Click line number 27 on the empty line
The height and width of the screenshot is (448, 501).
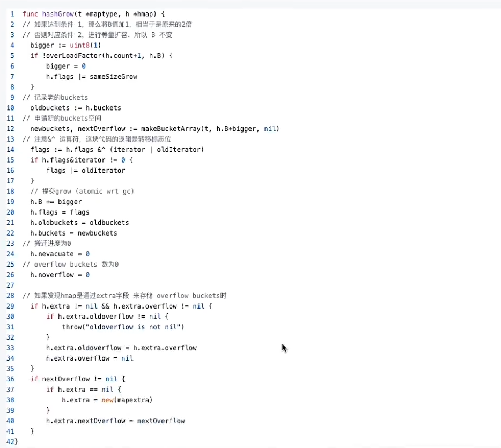click(x=10, y=285)
